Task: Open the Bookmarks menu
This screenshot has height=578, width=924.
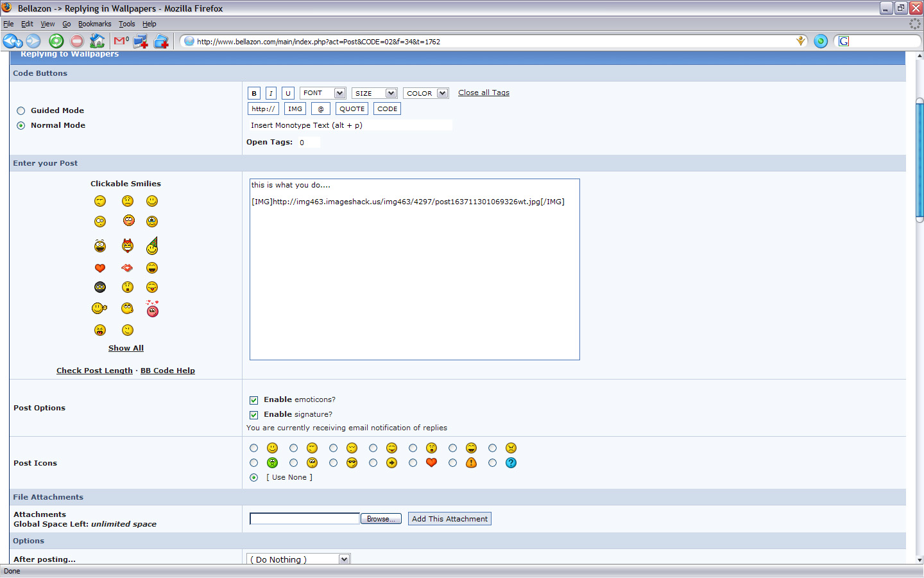Action: point(94,24)
